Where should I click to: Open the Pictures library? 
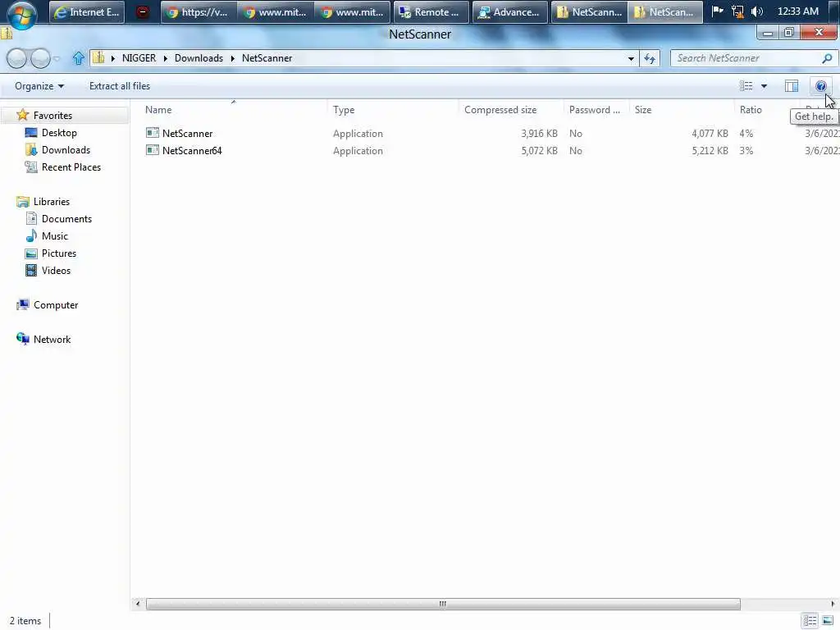[58, 253]
